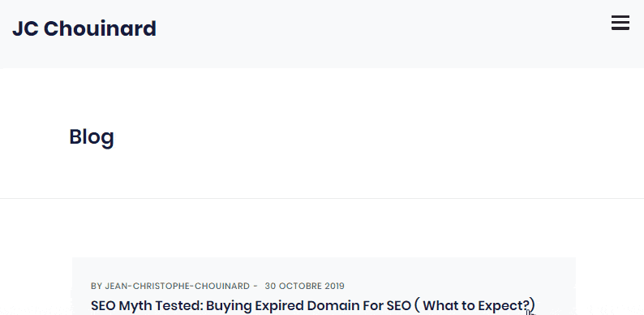
Task: Open the SEO Myth Tested blog post
Action: point(312,305)
